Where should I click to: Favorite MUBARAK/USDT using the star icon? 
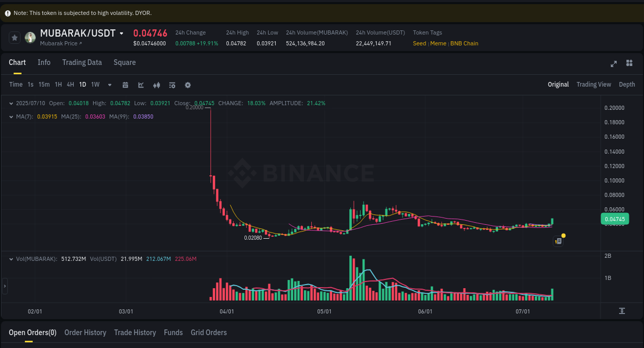(14, 37)
